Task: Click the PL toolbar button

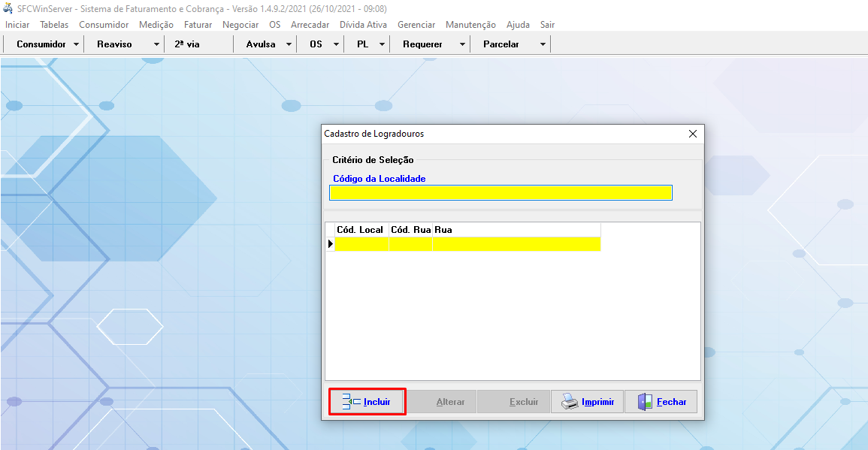Action: (362, 44)
